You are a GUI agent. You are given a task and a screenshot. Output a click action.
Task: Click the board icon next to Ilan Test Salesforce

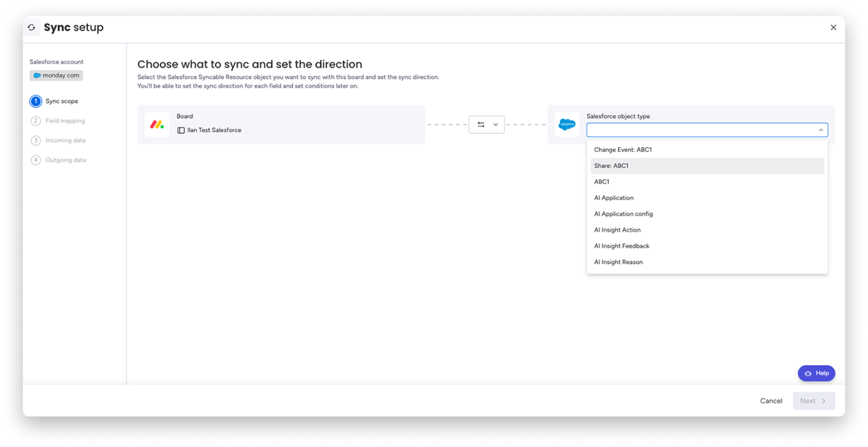click(x=181, y=130)
